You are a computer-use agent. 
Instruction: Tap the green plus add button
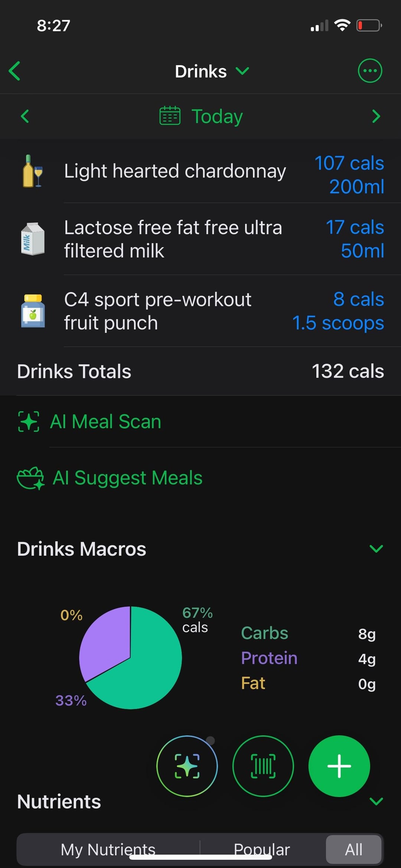(339, 766)
